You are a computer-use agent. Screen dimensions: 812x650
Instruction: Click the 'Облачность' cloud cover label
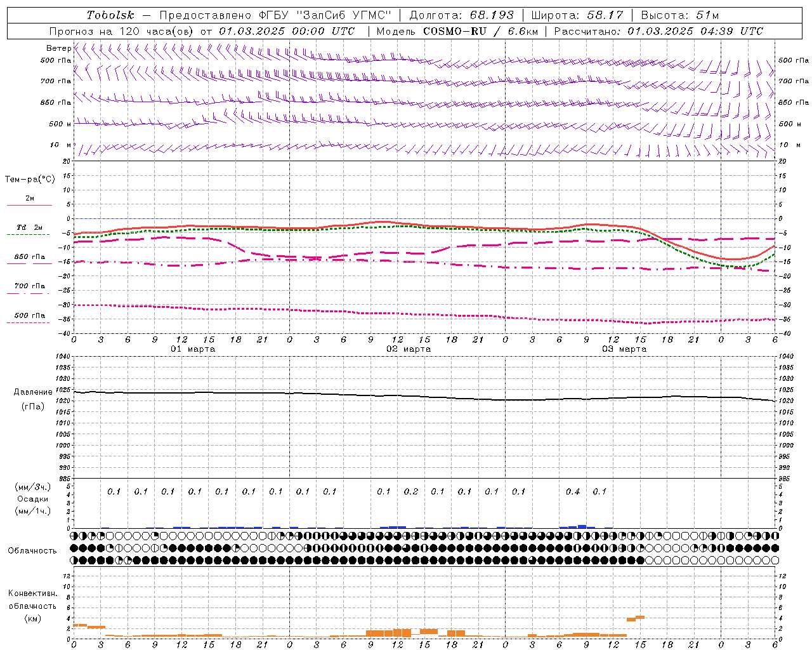click(32, 550)
